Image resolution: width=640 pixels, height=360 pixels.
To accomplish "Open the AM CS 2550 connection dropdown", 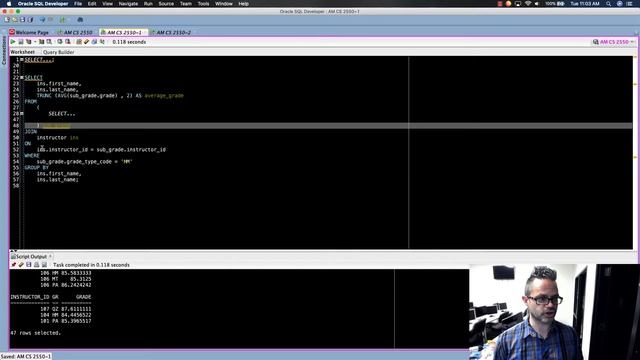I will (x=614, y=42).
